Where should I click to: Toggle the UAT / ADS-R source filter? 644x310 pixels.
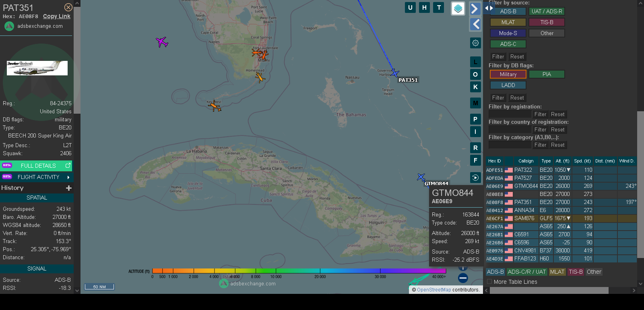(x=547, y=11)
